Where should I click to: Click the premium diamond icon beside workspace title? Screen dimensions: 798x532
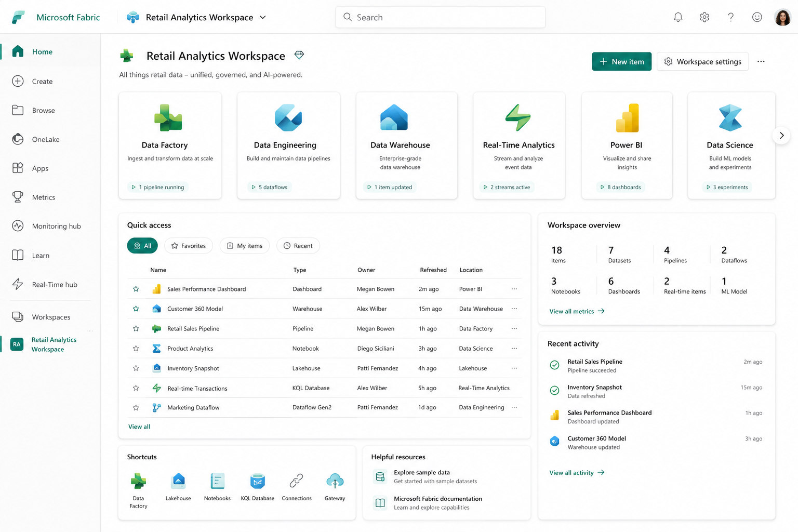tap(299, 55)
